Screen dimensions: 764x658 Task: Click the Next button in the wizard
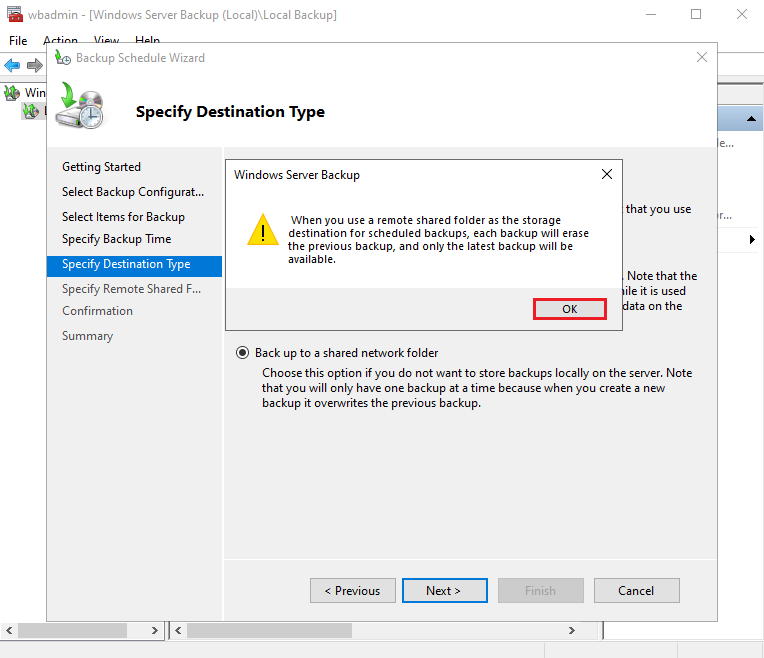[x=444, y=591]
